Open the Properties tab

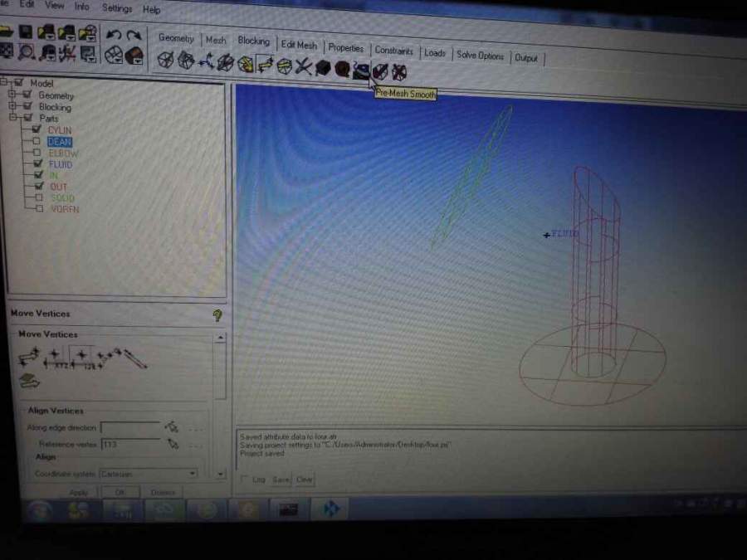346,47
